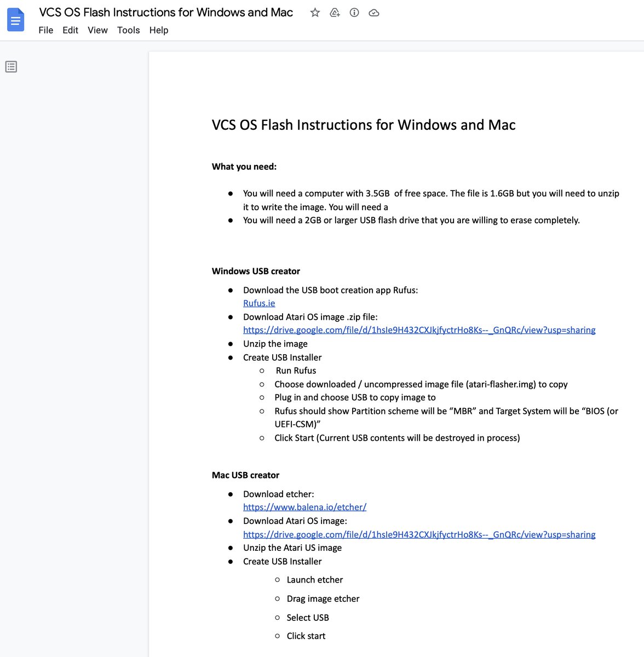Viewport: 644px width, 657px height.
Task: Click the '2GB or larger USB flash drive' bullet
Action: click(411, 220)
